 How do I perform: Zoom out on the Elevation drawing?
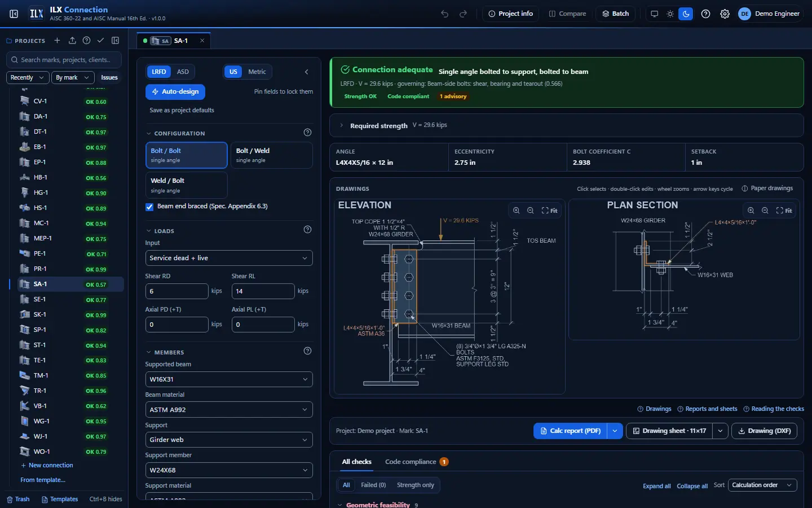(531, 211)
